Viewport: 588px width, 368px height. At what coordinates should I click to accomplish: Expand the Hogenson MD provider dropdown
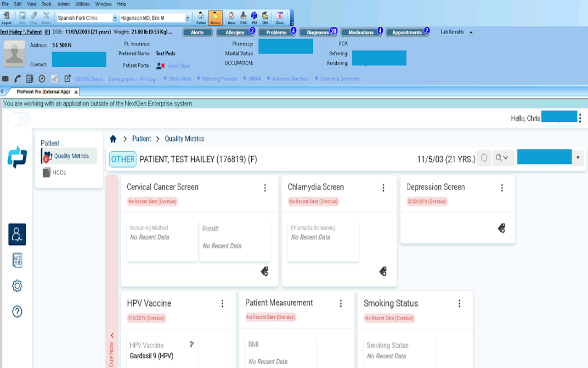coord(187,18)
